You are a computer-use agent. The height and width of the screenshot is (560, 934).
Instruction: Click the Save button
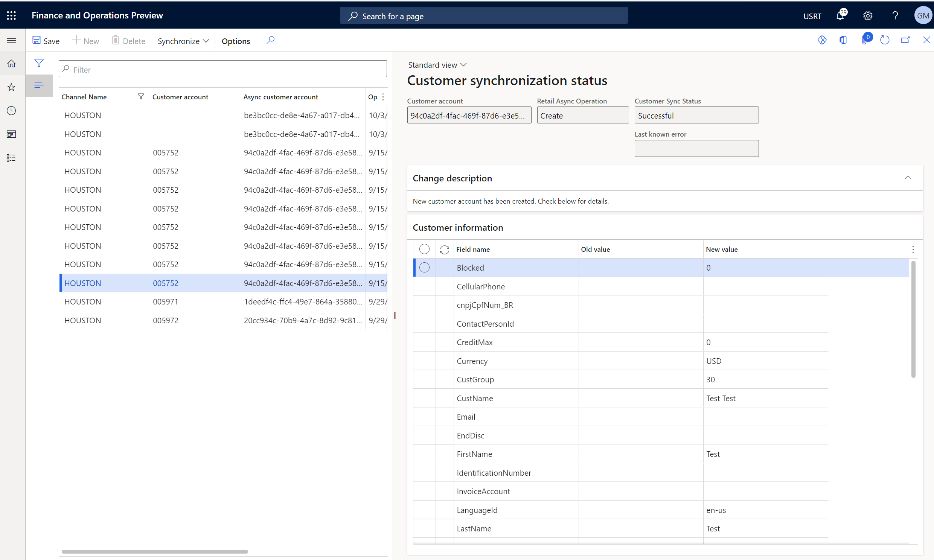coord(46,41)
